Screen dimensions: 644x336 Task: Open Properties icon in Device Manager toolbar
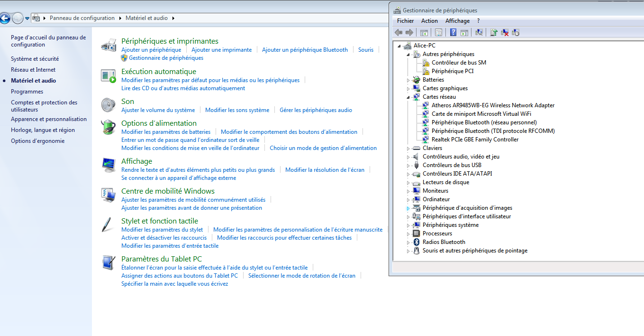tap(438, 32)
